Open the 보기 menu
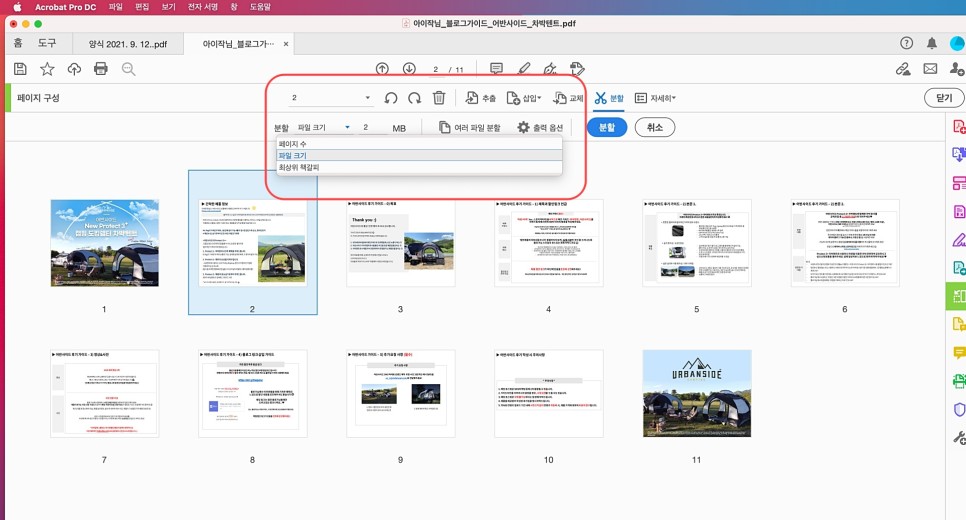 (168, 7)
